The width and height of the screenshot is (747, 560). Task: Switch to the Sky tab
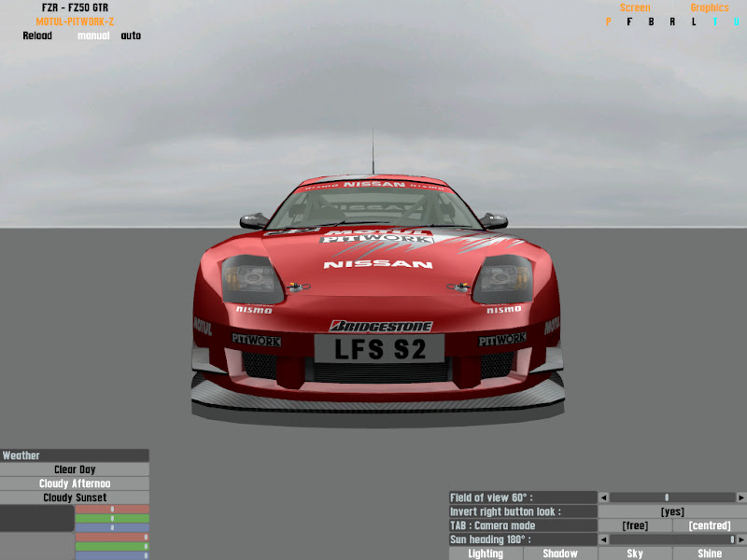tap(635, 553)
